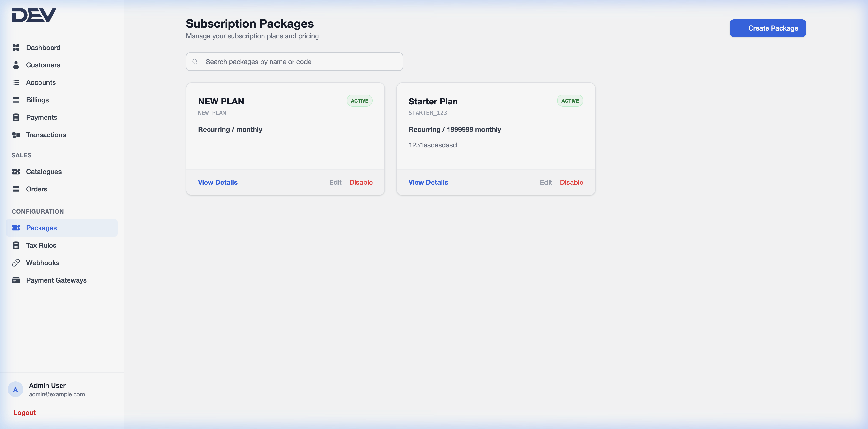The width and height of the screenshot is (868, 429).
Task: Select the Dashboard grid icon in sidebar
Action: tap(16, 48)
